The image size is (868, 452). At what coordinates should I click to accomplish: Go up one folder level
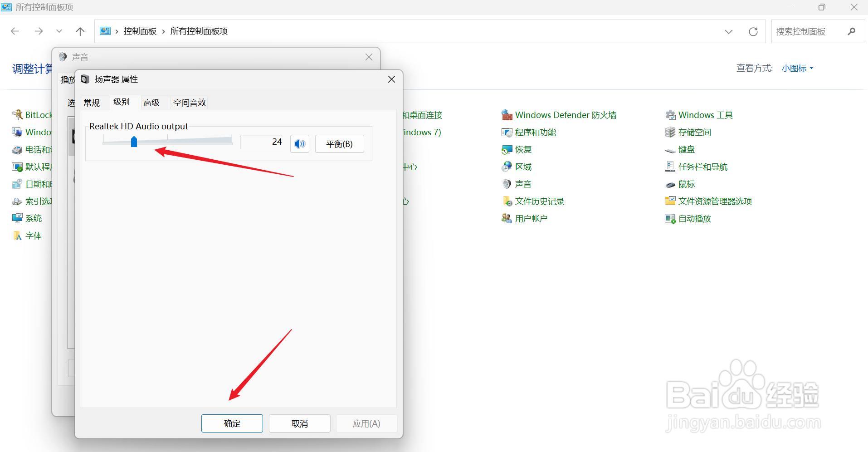[x=80, y=31]
